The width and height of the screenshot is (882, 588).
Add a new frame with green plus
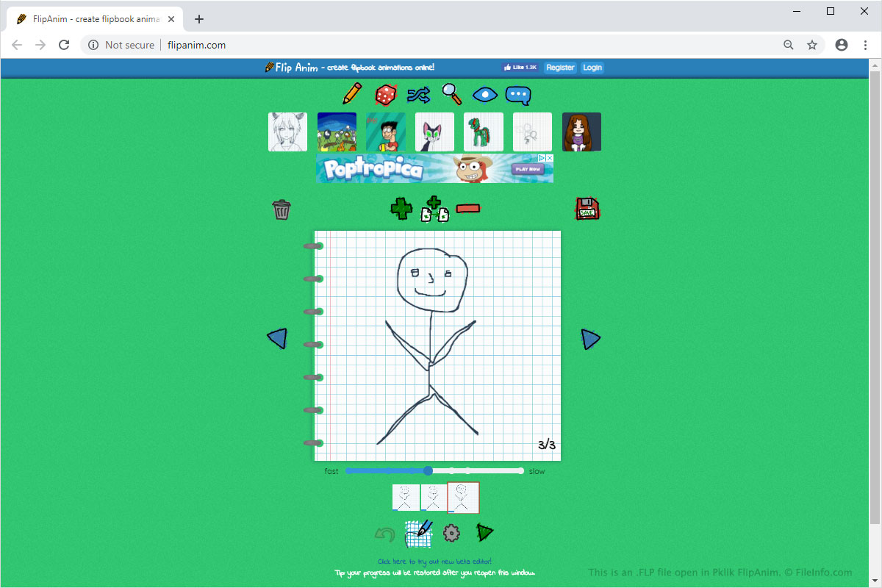coord(401,209)
